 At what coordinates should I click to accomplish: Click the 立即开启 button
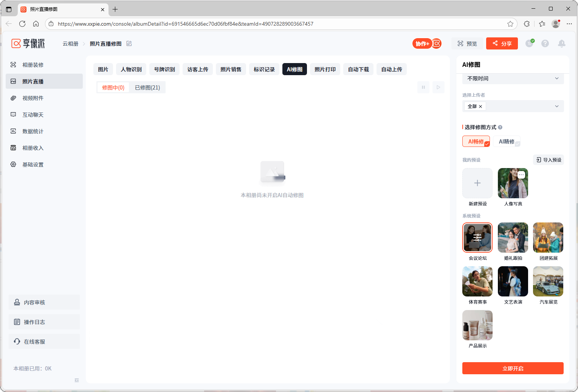pyautogui.click(x=513, y=368)
